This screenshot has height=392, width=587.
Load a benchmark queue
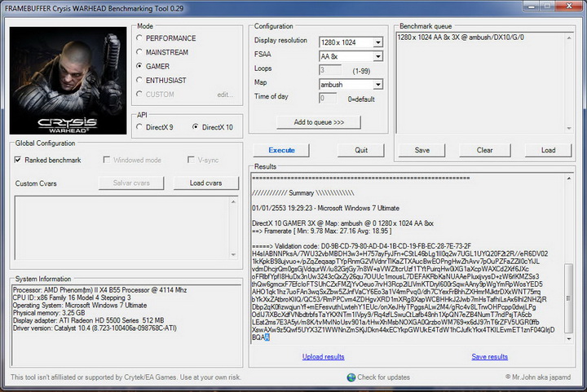click(548, 150)
